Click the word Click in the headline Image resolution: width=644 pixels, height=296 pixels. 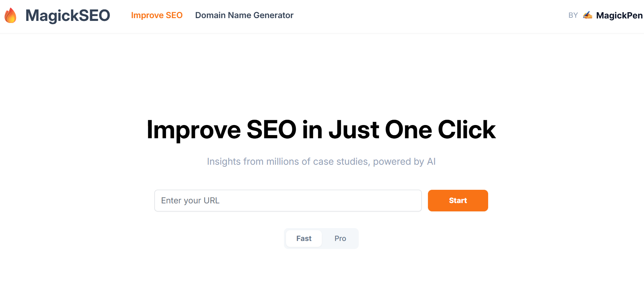pos(467,130)
